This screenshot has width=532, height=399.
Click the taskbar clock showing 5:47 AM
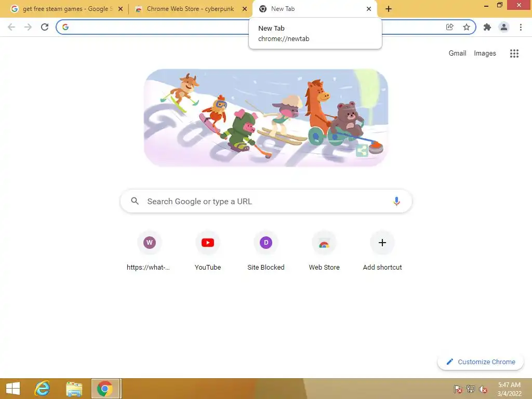pyautogui.click(x=509, y=389)
